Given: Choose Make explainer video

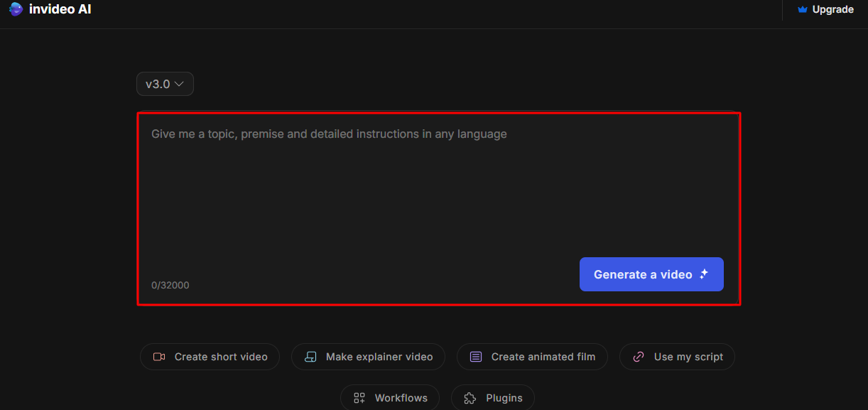Looking at the screenshot, I should pyautogui.click(x=368, y=357).
